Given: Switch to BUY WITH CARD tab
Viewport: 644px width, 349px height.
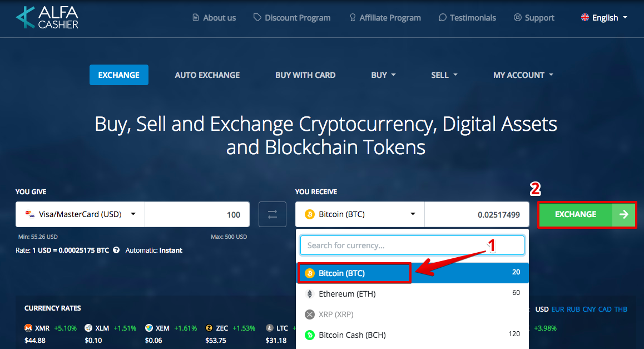Looking at the screenshot, I should 305,75.
